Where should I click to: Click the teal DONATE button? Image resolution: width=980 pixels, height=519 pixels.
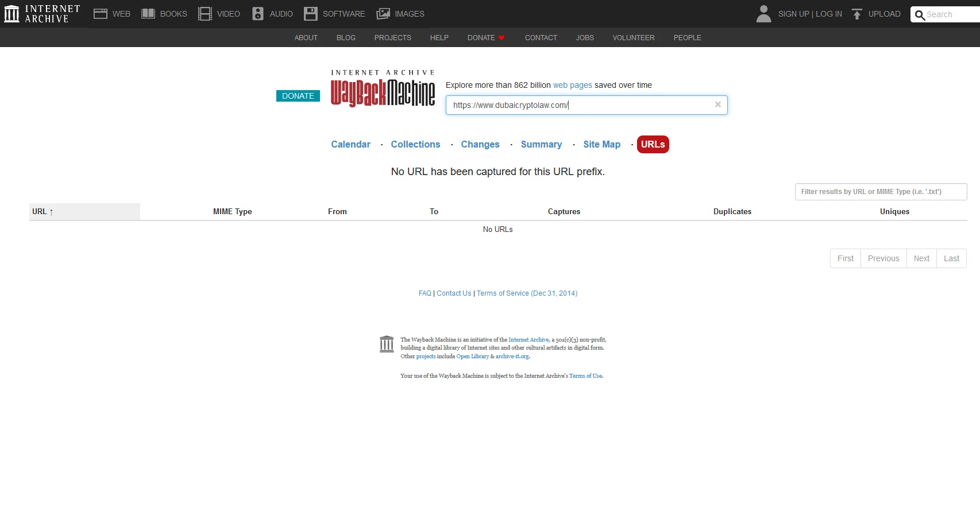[x=298, y=96]
